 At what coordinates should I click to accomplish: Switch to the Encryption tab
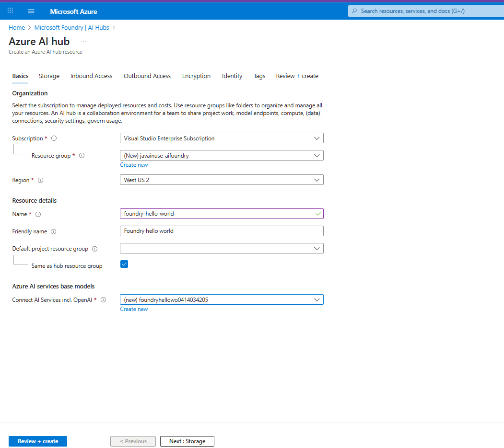[x=196, y=76]
